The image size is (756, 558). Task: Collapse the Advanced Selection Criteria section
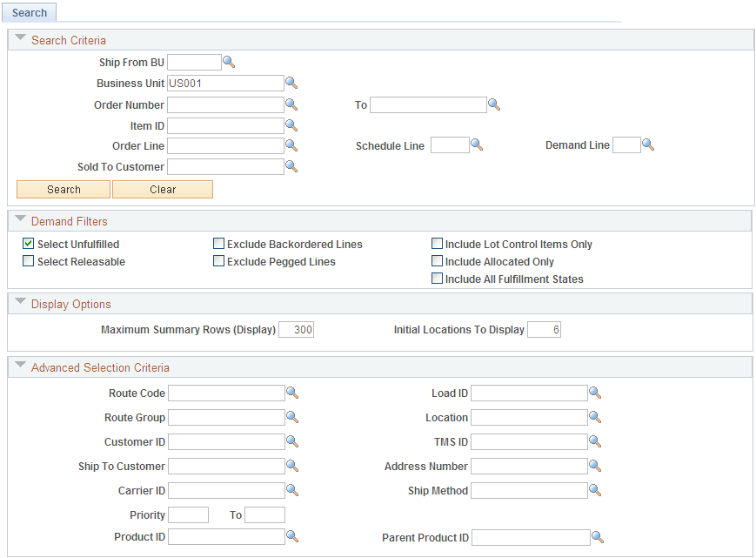point(20,366)
